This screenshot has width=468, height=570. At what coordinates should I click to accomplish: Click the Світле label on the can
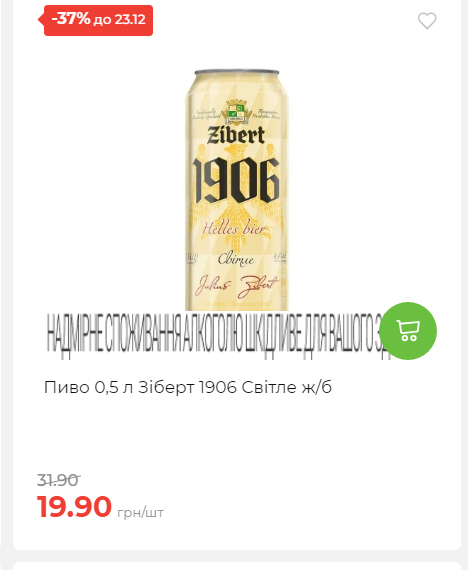coord(236,259)
